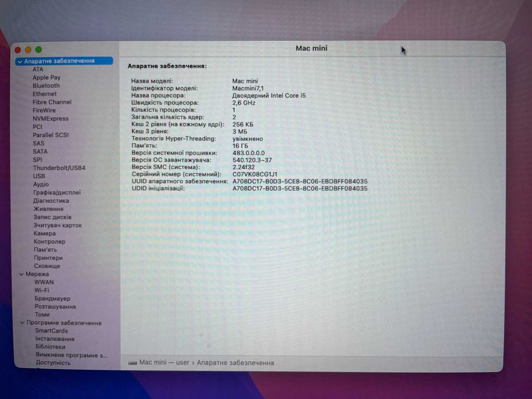This screenshot has width=532, height=399.
Task: Collapse the Мережа section chevron
Action: tap(21, 274)
